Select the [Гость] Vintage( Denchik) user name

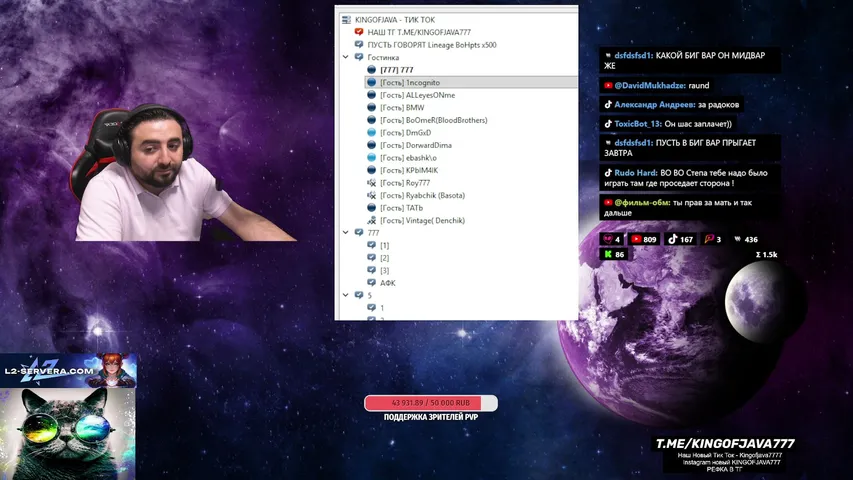pos(423,220)
